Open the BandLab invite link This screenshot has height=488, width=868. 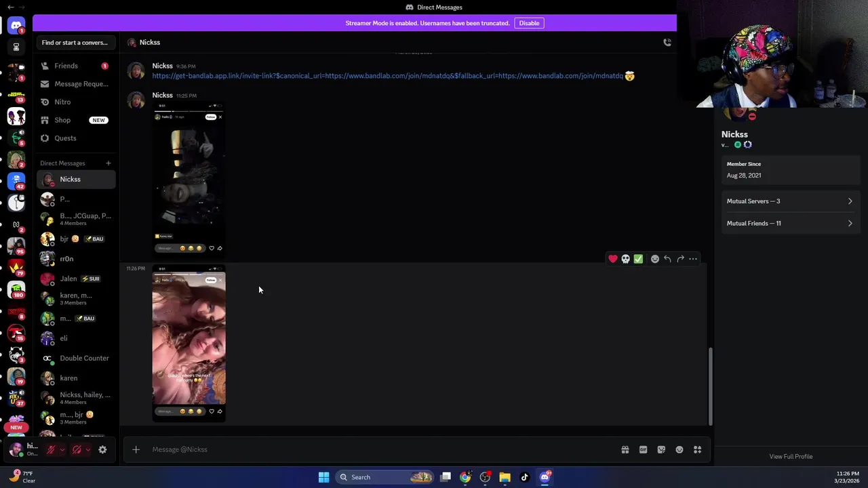[x=387, y=76]
